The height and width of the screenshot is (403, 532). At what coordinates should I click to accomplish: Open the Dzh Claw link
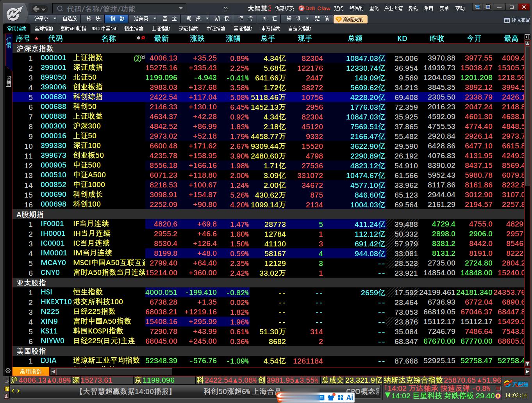[x=315, y=8]
